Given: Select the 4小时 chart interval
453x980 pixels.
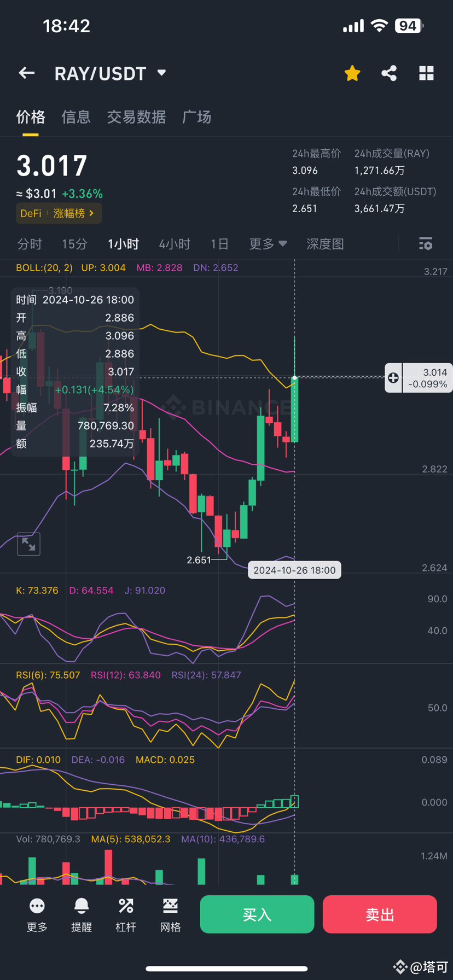Looking at the screenshot, I should point(175,244).
